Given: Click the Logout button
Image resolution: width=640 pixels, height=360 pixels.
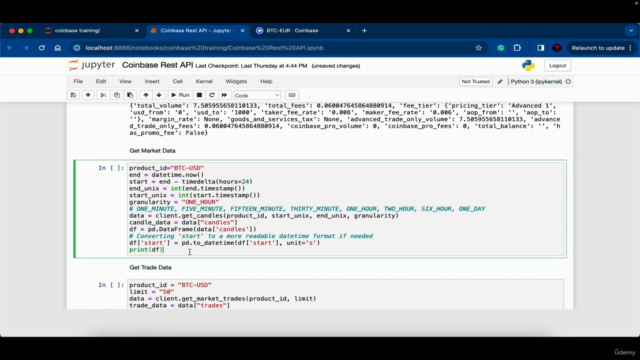Looking at the screenshot, I should (x=557, y=66).
